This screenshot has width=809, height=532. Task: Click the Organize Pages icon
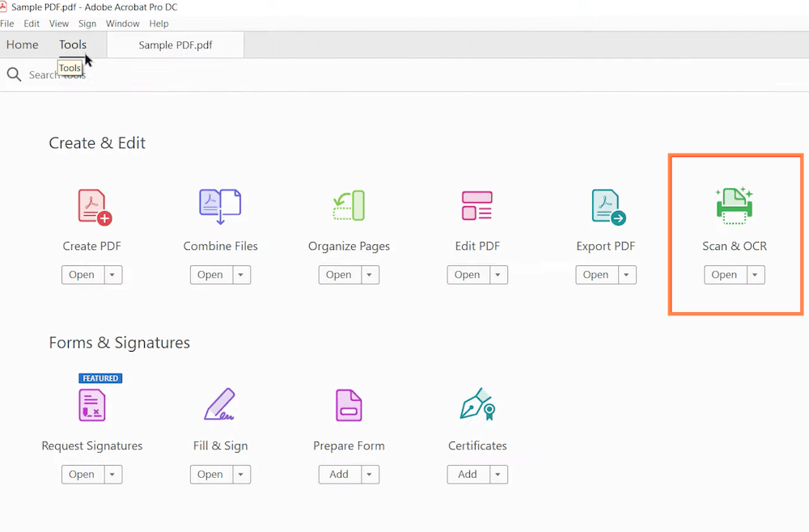tap(349, 206)
